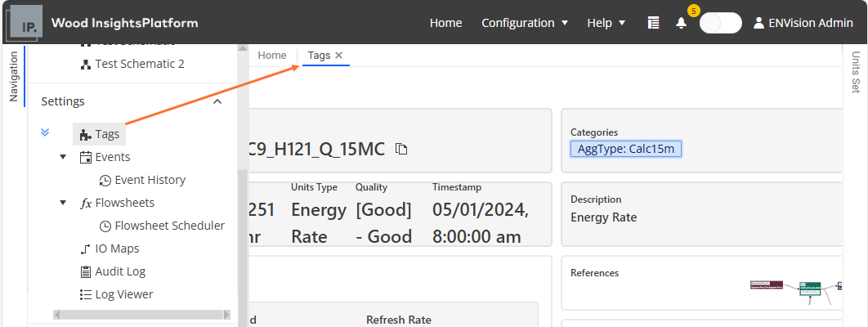This screenshot has height=327, width=868.
Task: Select the Tags page tab
Action: 319,56
